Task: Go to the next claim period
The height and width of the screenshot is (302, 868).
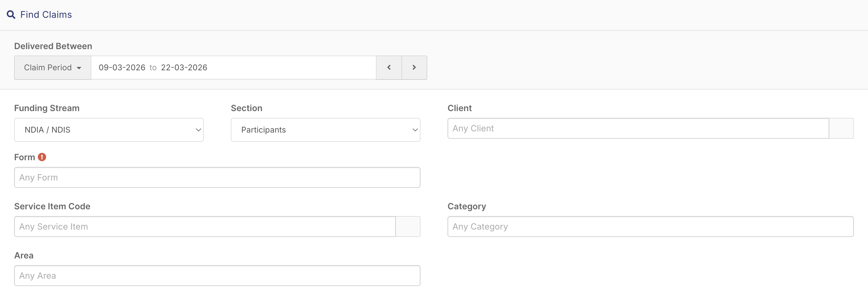Action: [x=414, y=68]
